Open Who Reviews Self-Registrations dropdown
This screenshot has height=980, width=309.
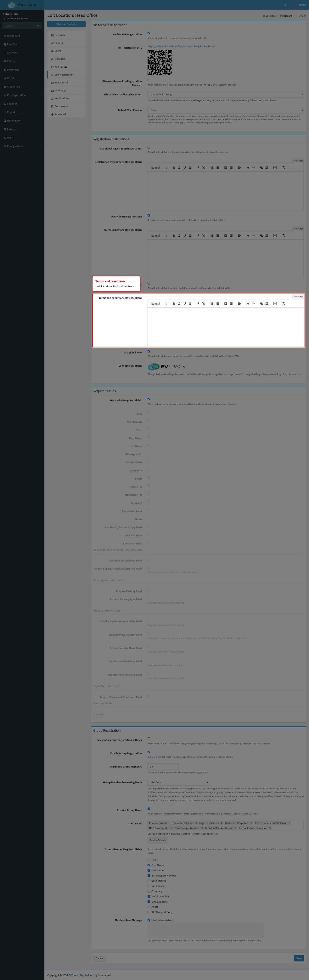226,94
